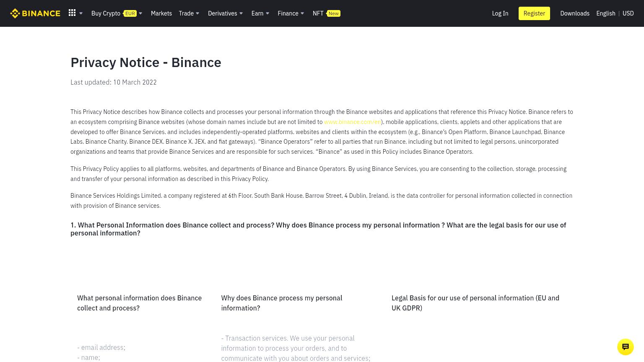644x362 pixels.
Task: Click the "- email address;" entry
Action: point(101,347)
